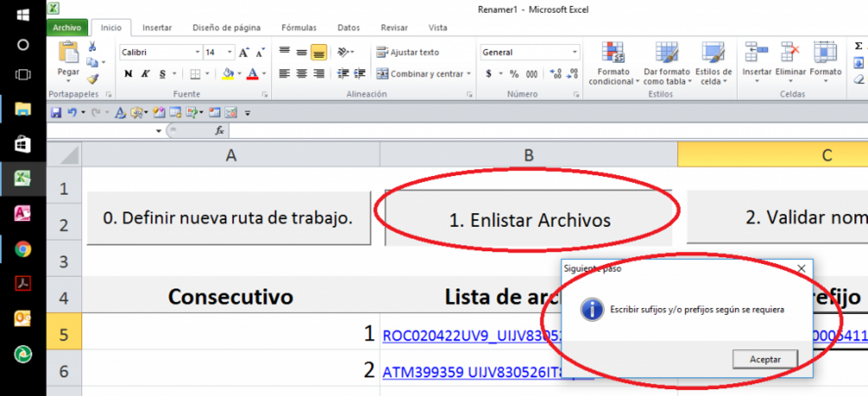
Task: Click the Copy icon in Portapapeles
Action: [92, 62]
